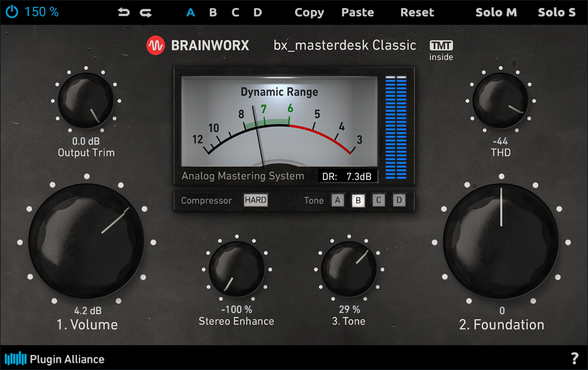Open the 150 % scale setting
The width and height of the screenshot is (588, 370).
[x=42, y=12]
